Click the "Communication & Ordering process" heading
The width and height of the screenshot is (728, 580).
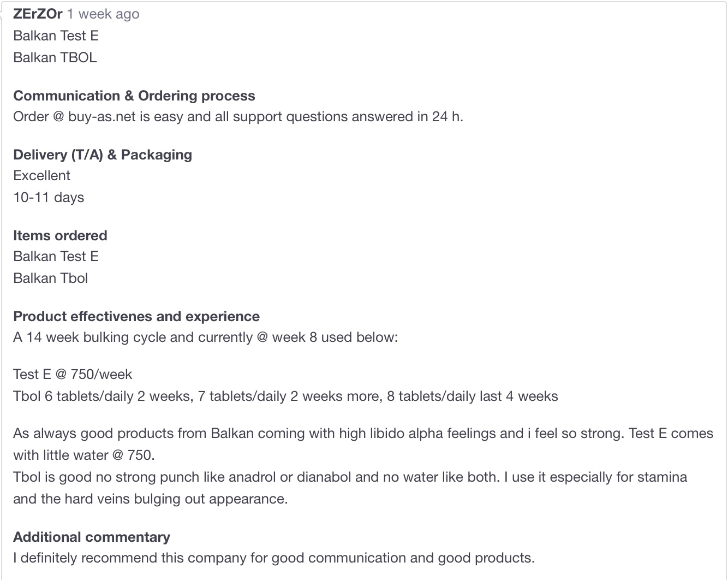click(x=134, y=96)
